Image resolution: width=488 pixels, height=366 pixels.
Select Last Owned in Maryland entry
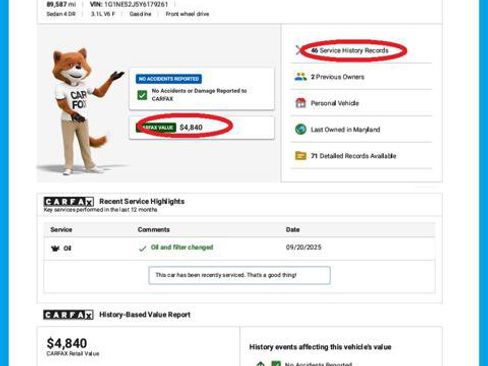coord(345,130)
